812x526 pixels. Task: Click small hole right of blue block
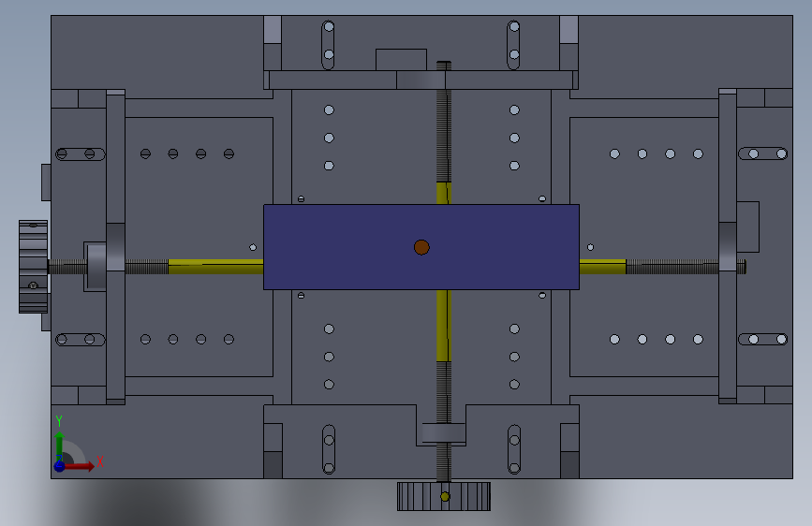click(x=590, y=247)
